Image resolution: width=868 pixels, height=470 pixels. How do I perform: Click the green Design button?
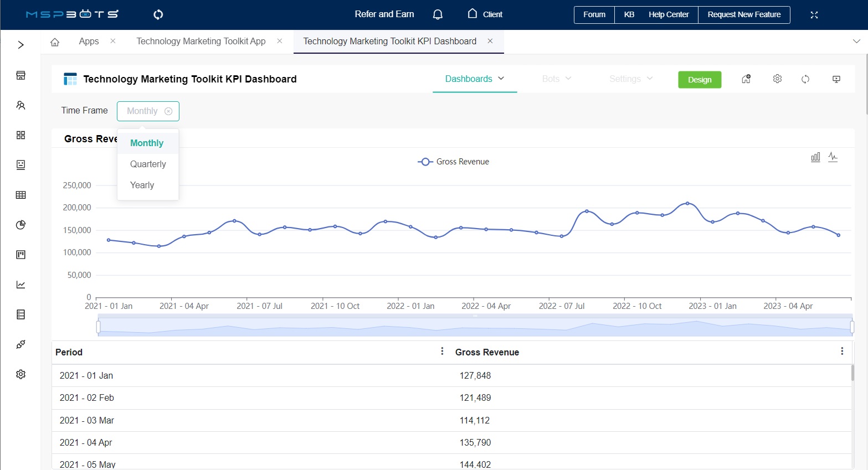700,79
